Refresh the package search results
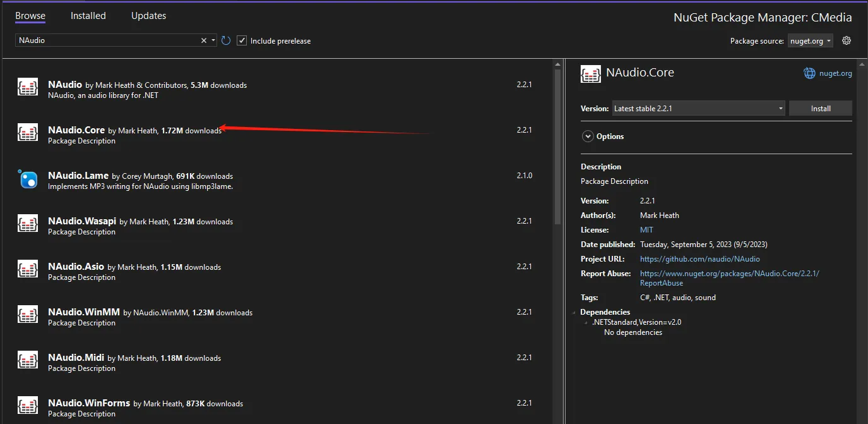Viewport: 868px width, 424px height. click(x=226, y=40)
